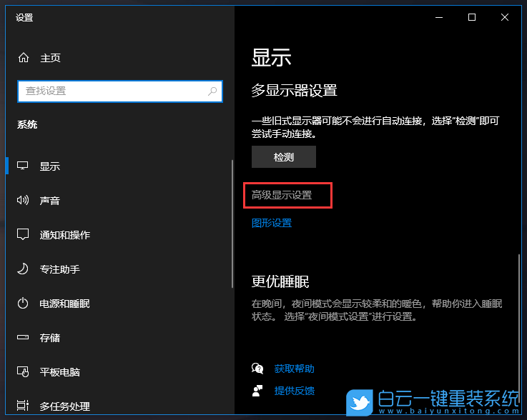Click the 查找设置 search field
Screen dimensions: 527x420
click(x=120, y=91)
